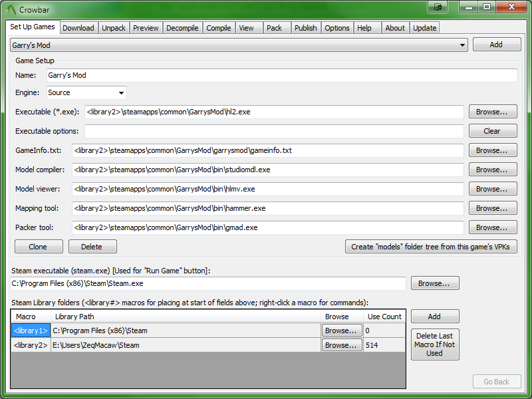This screenshot has width=532, height=399.
Task: Clone the current game setup
Action: [x=39, y=247]
